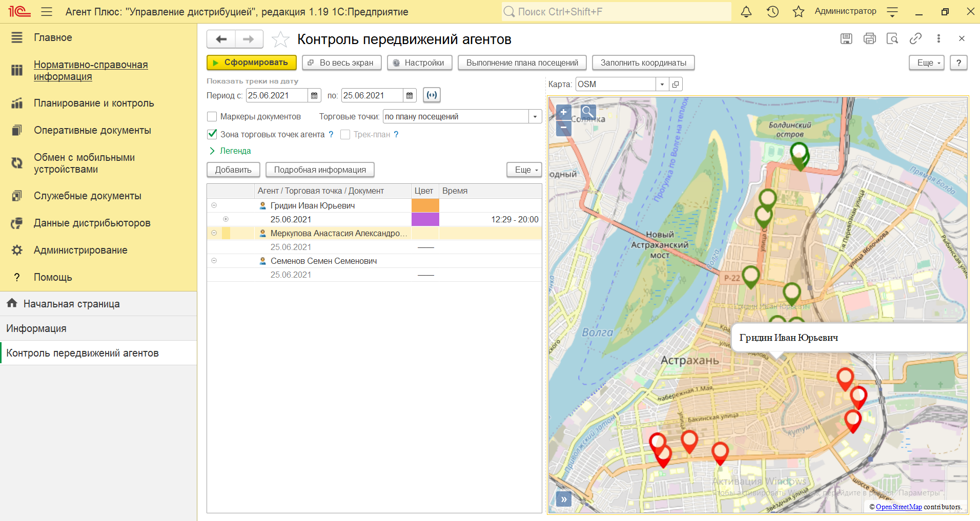Click the color line for Меркулова 25.06.2021
Viewport: 980px width, 521px height.
(x=425, y=247)
